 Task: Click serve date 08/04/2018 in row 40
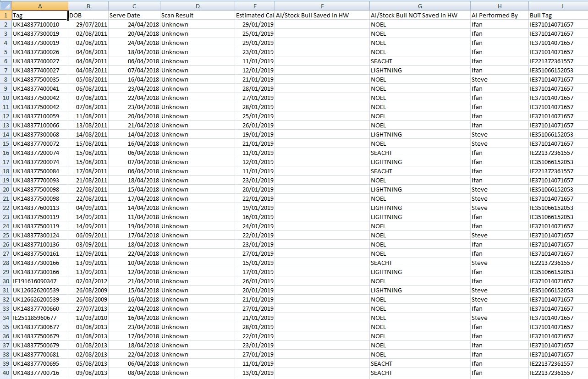(134, 373)
